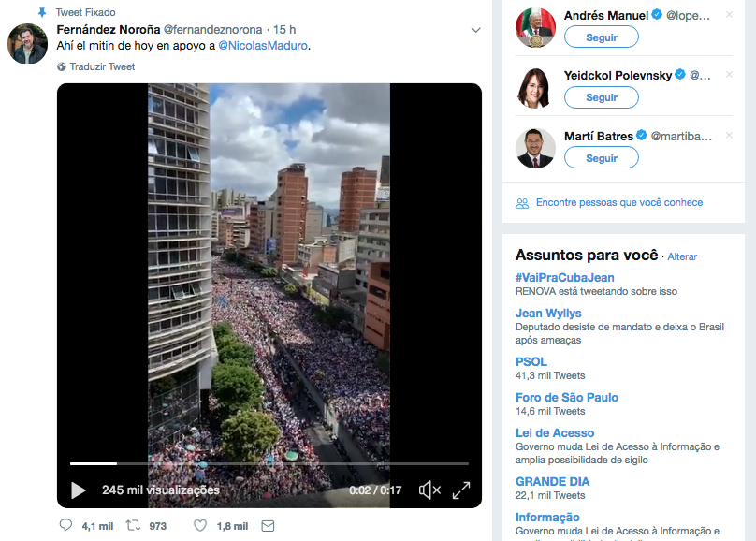Dismiss the Martí Batres suggestion

[729, 136]
